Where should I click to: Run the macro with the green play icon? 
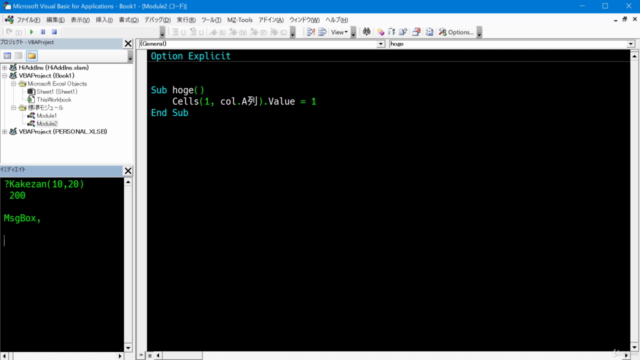pos(31,32)
